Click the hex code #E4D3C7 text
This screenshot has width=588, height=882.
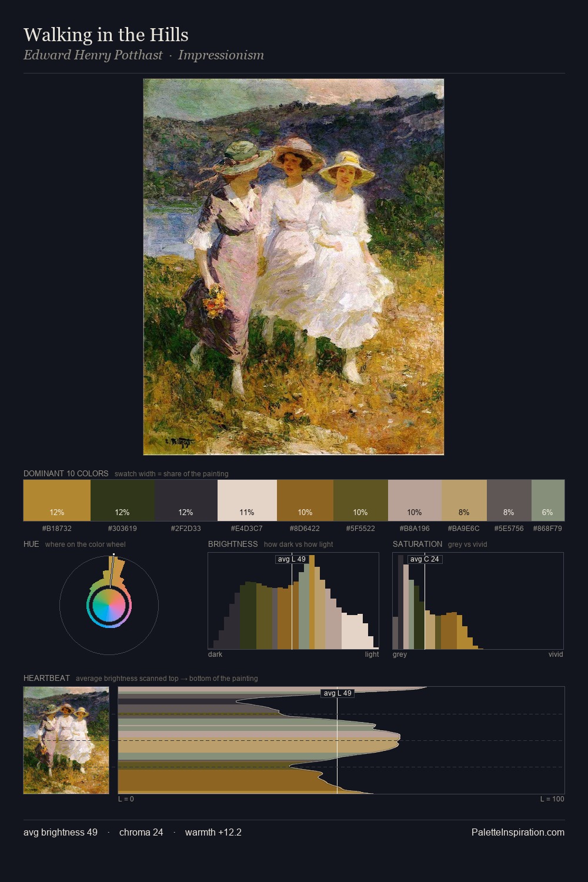(x=247, y=529)
